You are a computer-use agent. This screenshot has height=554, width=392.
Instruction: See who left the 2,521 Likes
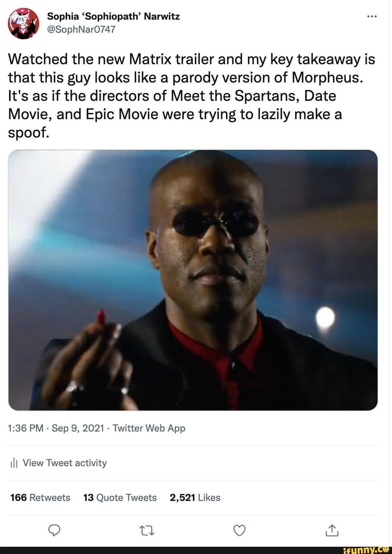point(195,497)
